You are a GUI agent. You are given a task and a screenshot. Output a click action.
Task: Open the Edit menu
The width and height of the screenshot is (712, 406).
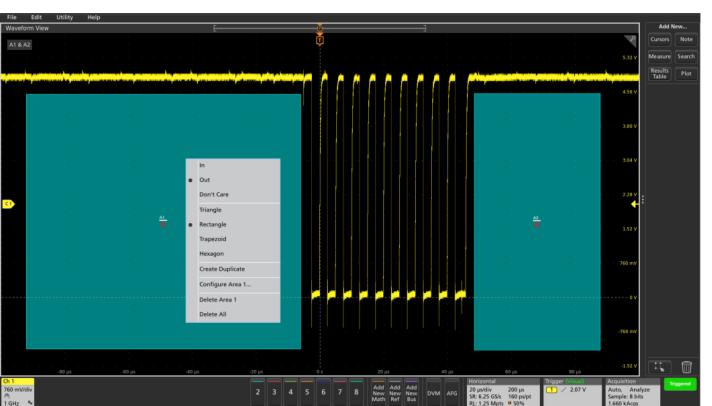click(36, 17)
